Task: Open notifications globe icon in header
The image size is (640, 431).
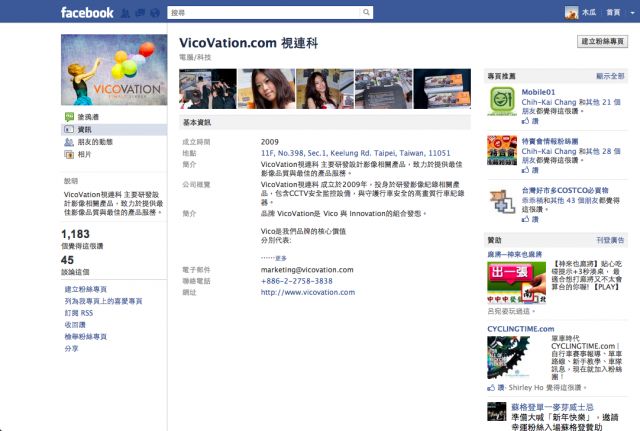Action: click(x=155, y=13)
